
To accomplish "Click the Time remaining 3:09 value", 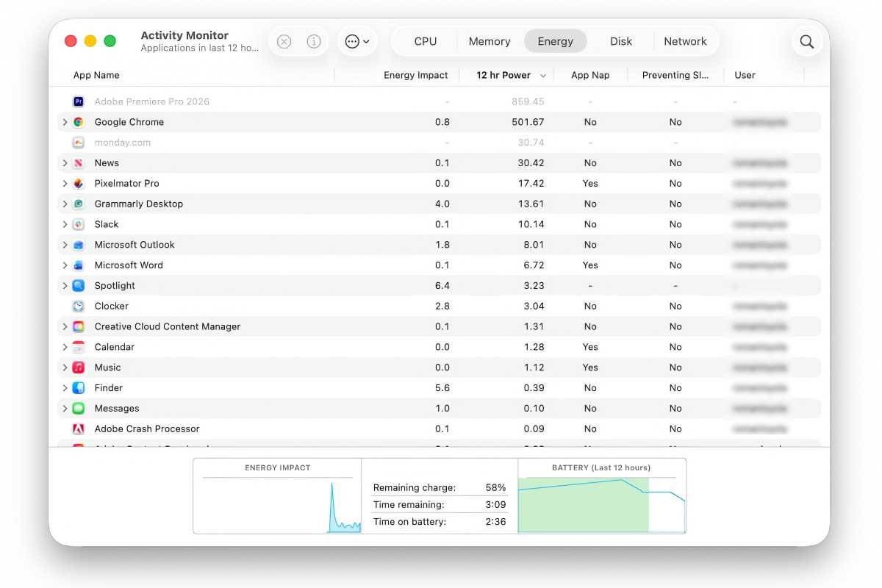I will click(x=495, y=505).
